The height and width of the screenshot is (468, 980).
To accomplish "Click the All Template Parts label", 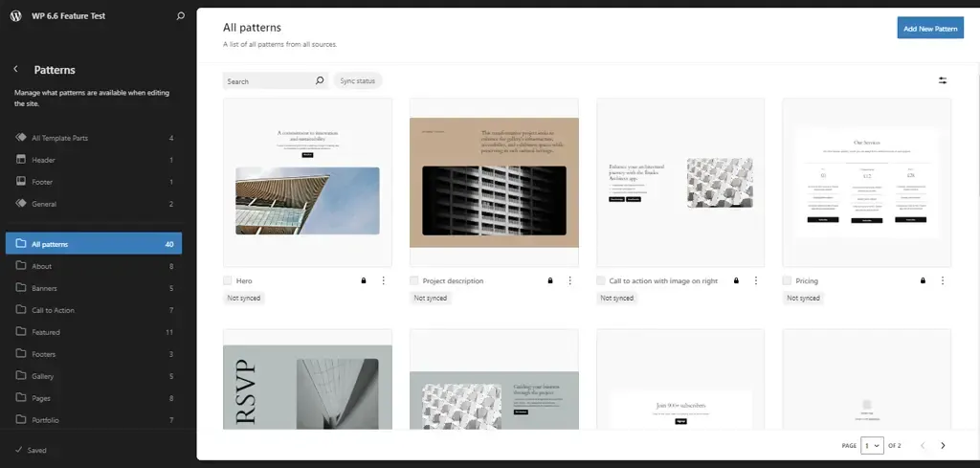I will (x=60, y=138).
